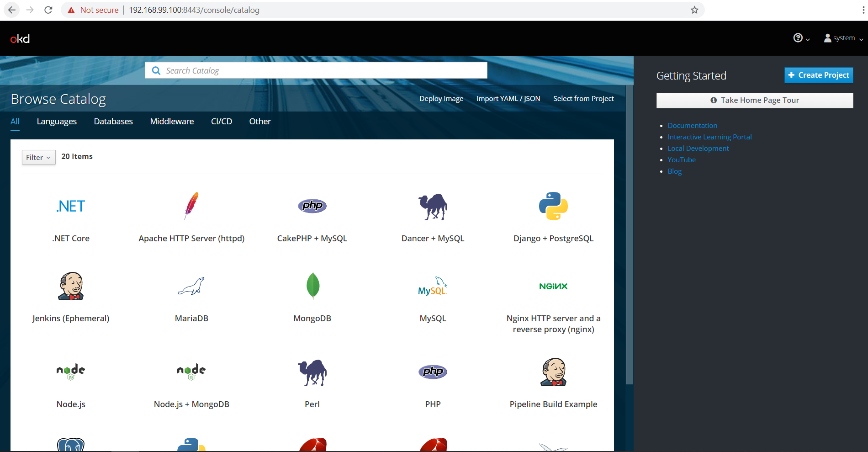868x452 pixels.
Task: Open the MongoDB leaf icon
Action: coord(312,286)
